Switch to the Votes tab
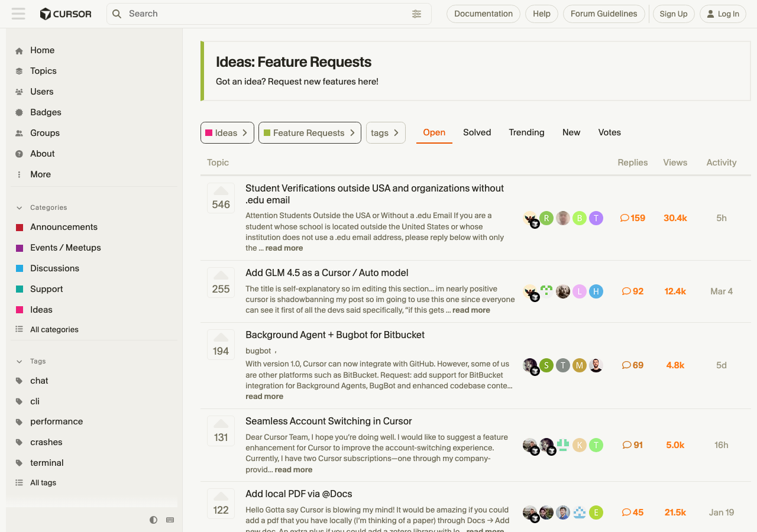This screenshot has width=757, height=532. [x=609, y=132]
